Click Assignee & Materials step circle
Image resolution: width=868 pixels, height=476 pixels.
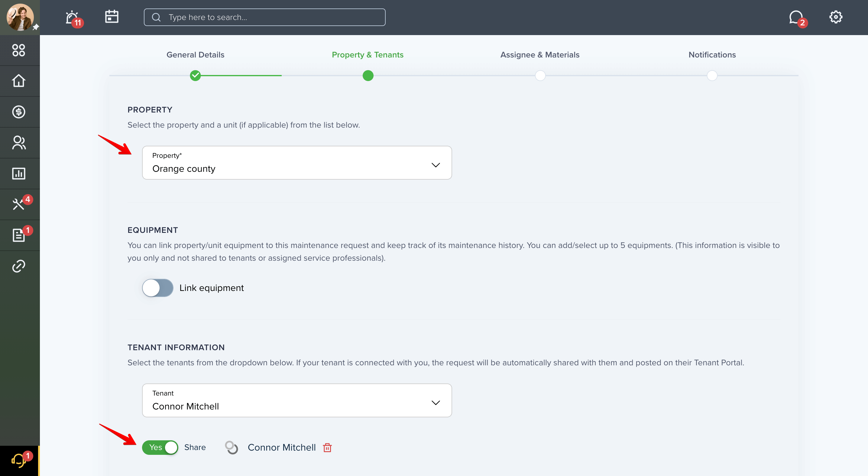click(540, 76)
